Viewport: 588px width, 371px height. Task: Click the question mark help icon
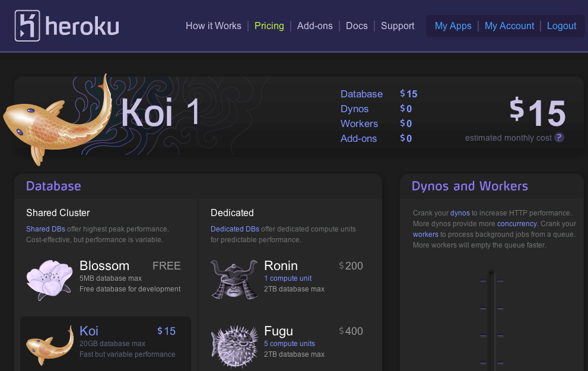tap(559, 138)
